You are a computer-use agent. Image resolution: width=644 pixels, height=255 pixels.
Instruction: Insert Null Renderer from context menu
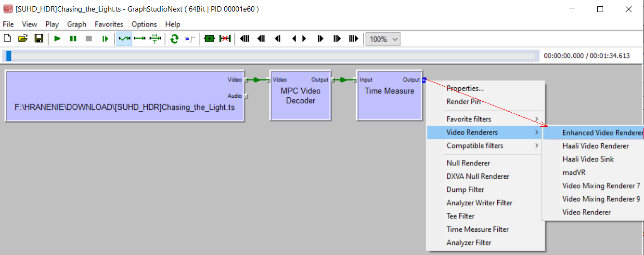coord(486,163)
